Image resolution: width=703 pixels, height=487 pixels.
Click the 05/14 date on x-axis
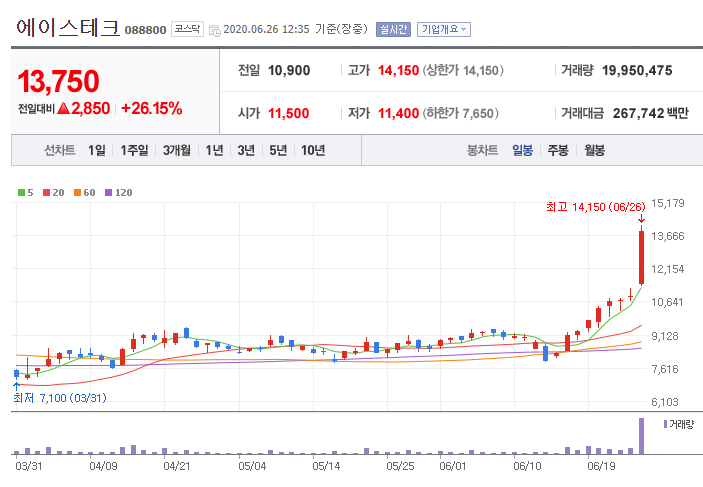click(326, 466)
